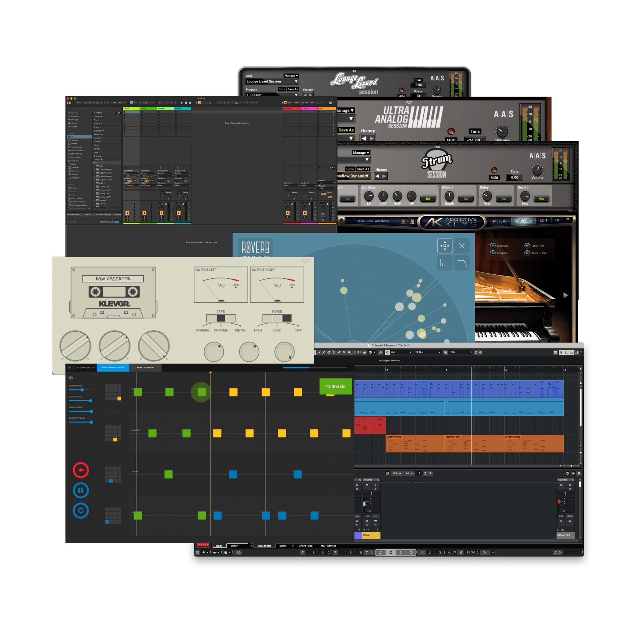The width and height of the screenshot is (644, 644).
Task: Select the Draw (pencil) tool in Cubase toolbar
Action: [x=324, y=352]
